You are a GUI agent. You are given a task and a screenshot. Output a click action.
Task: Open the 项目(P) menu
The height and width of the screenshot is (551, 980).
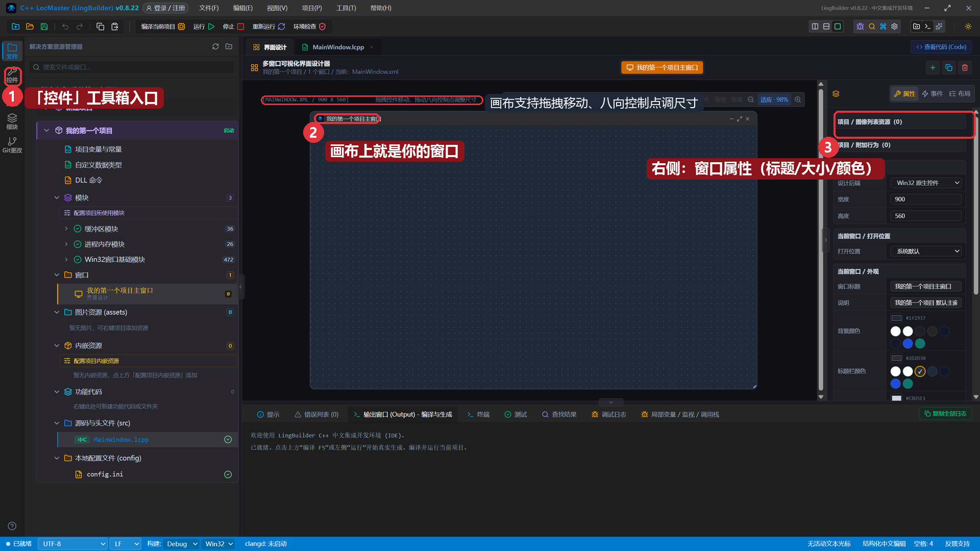(311, 8)
